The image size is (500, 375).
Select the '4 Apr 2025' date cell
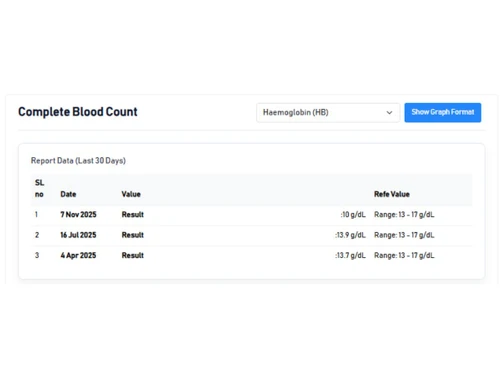(78, 255)
